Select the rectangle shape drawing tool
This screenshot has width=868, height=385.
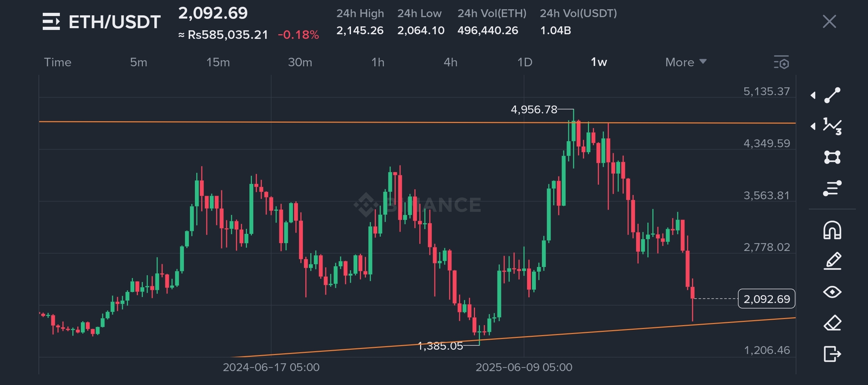tap(832, 157)
